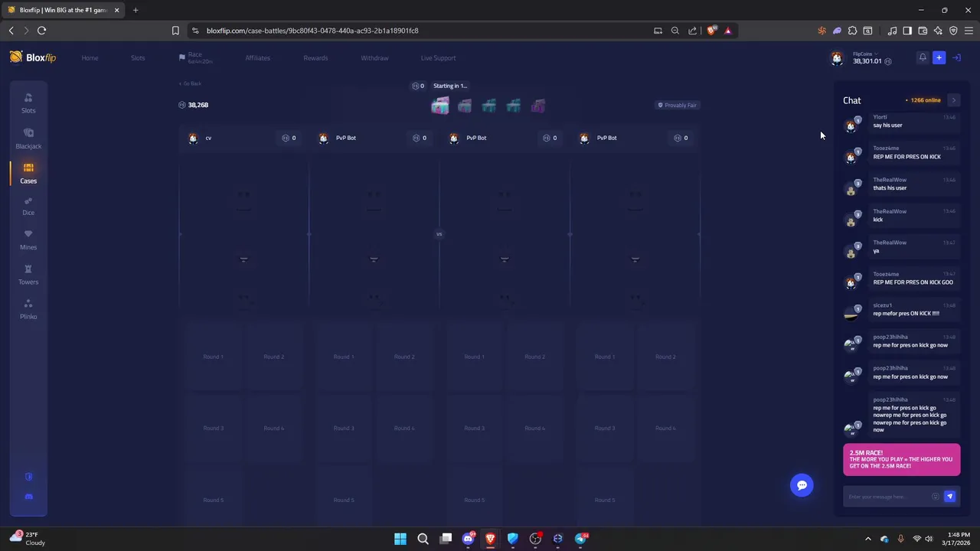Open the Slots top nav item
This screenshot has width=980, height=551.
click(x=138, y=58)
